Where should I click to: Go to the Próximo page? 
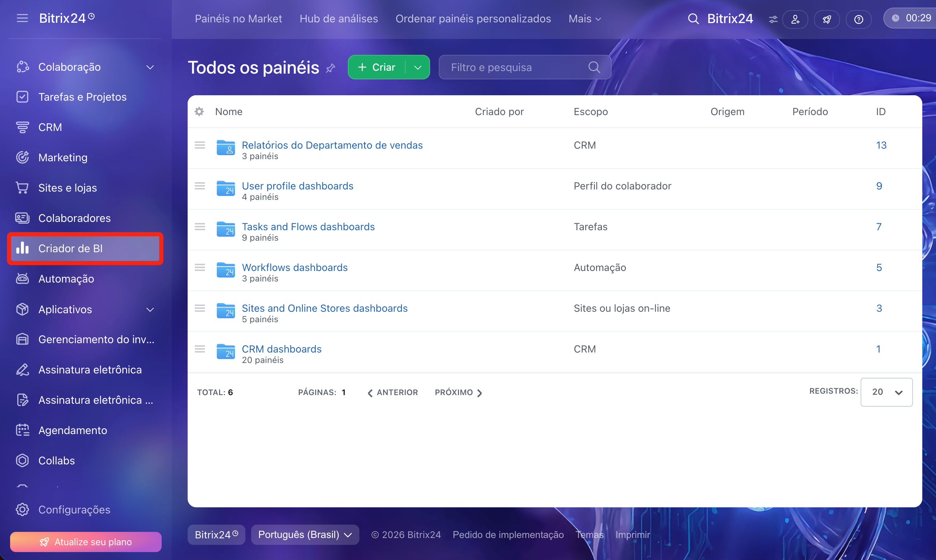tap(458, 393)
